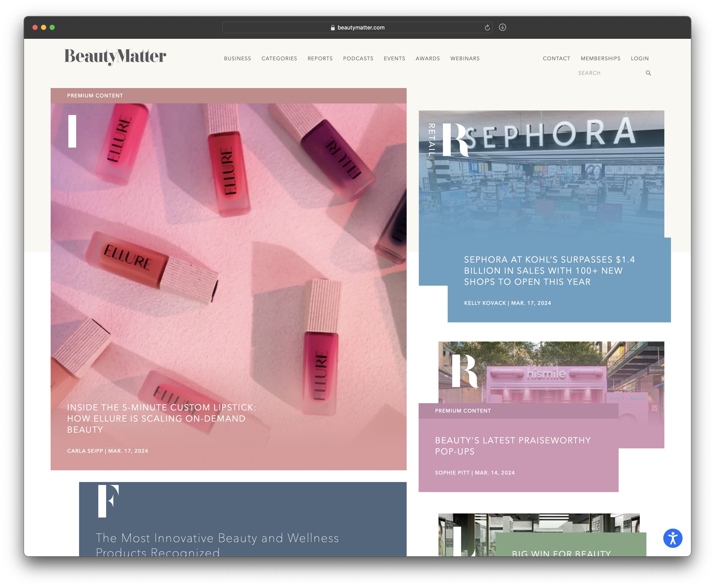Click Premium Content label on pop-ups card

click(463, 411)
